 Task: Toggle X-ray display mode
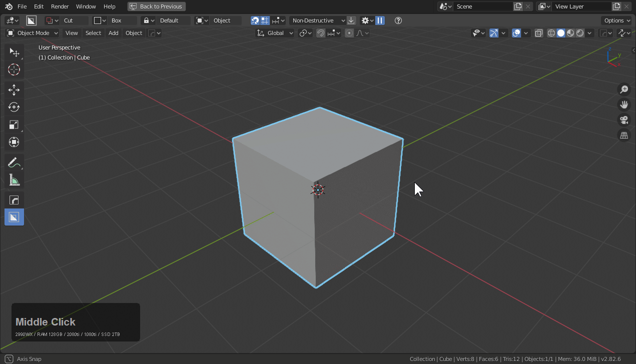(538, 33)
